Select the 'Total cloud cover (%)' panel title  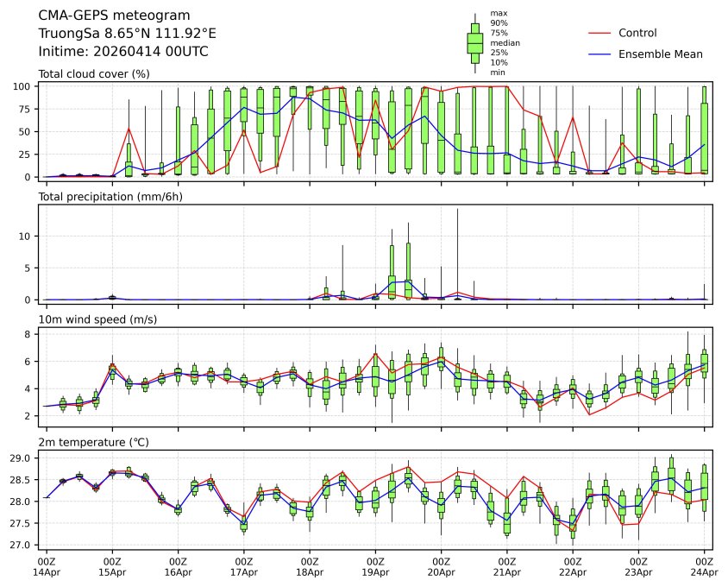tap(94, 74)
